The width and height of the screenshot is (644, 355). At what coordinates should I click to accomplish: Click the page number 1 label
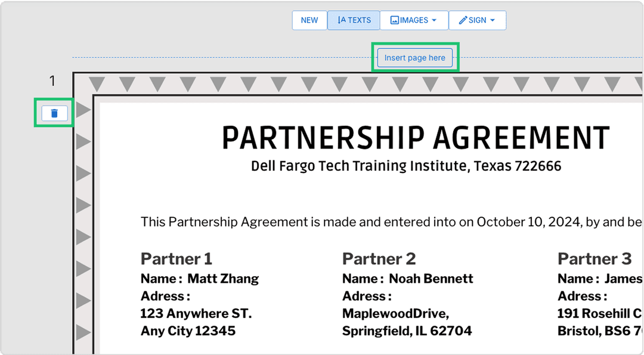pos(52,81)
